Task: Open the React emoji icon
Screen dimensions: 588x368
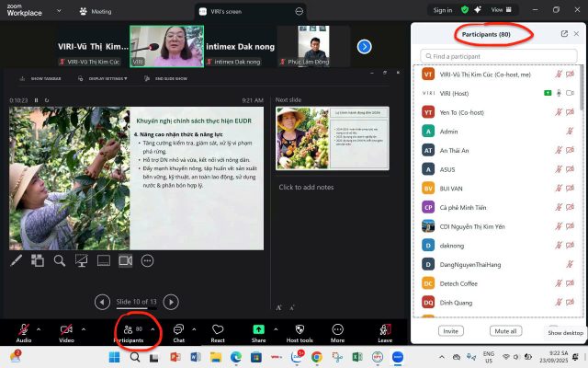Action: [x=218, y=329]
